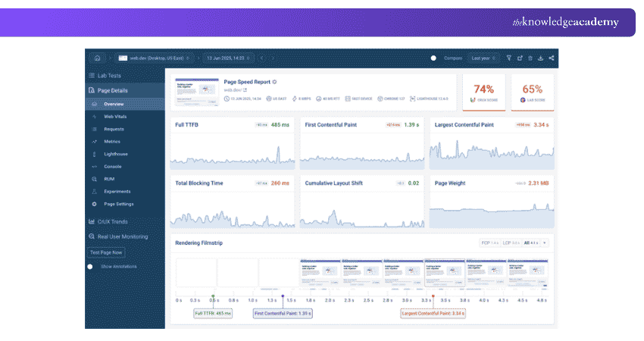Click the home icon in the top bar
The height and width of the screenshot is (341, 644).
point(97,58)
